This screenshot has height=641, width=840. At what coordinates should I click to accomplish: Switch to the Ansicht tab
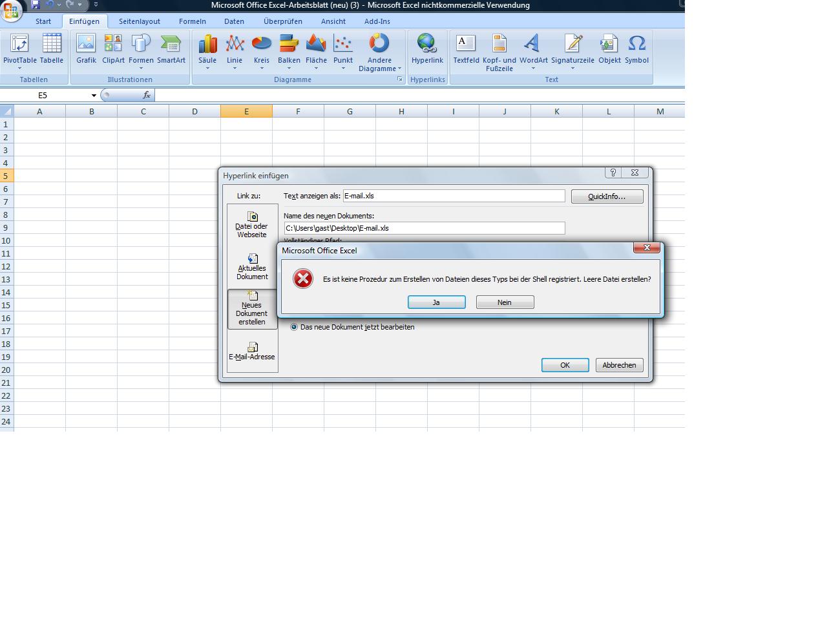click(333, 21)
